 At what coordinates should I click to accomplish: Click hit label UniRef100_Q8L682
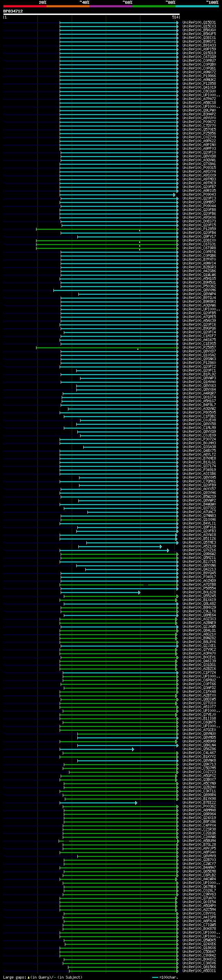pyautogui.click(x=199, y=604)
